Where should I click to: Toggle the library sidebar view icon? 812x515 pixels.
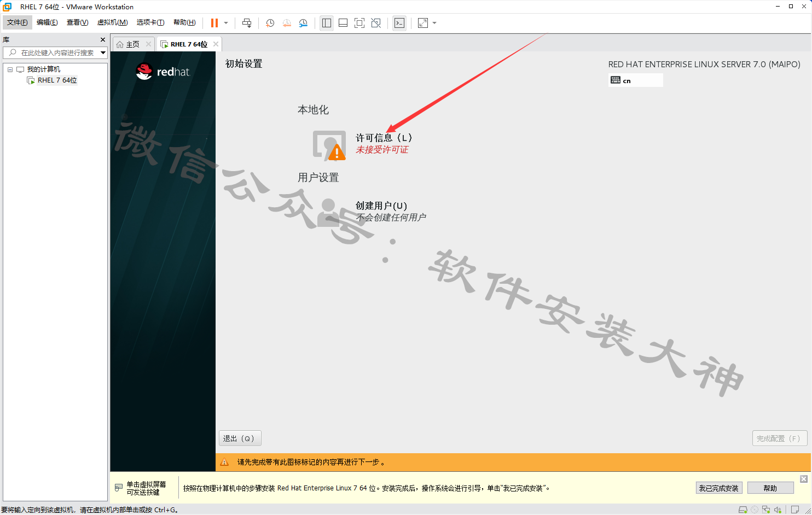(x=327, y=23)
